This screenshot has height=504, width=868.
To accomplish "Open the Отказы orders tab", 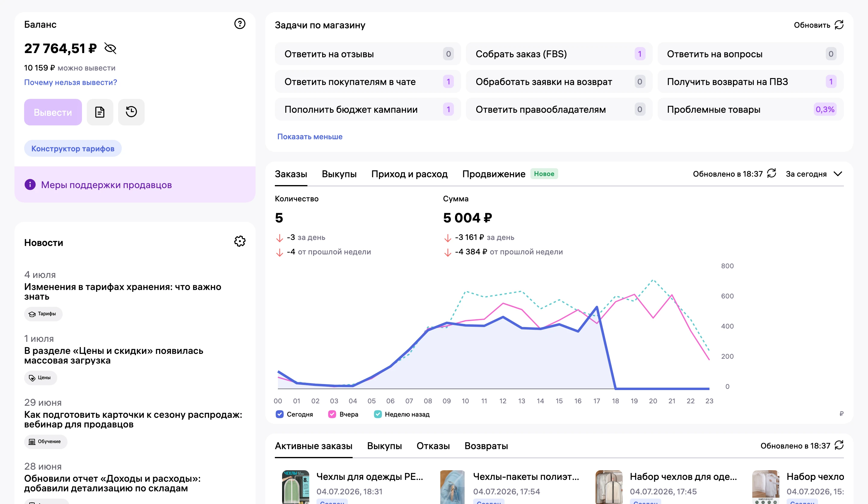I will point(433,446).
